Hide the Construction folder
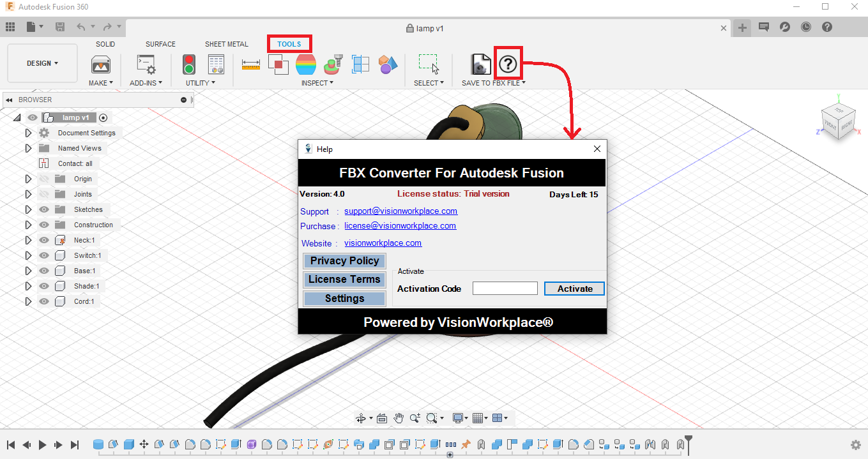The height and width of the screenshot is (459, 868). [44, 225]
